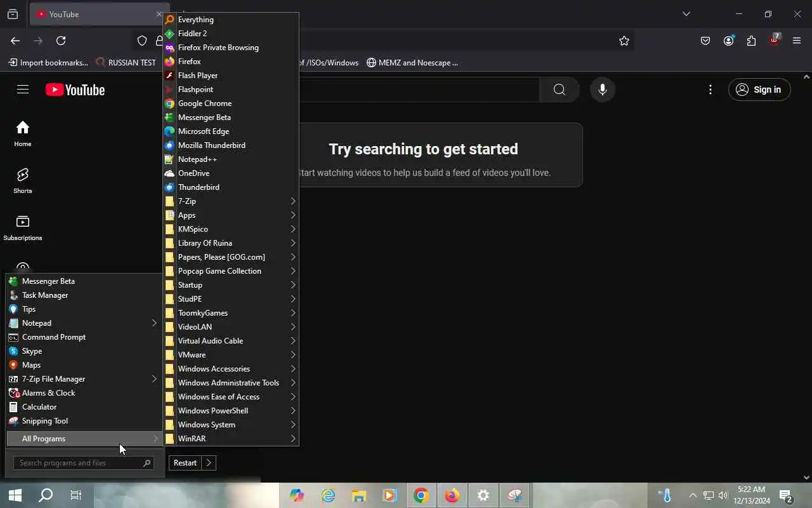
Task: Expand Popcap Game Collection folder
Action: (231, 271)
